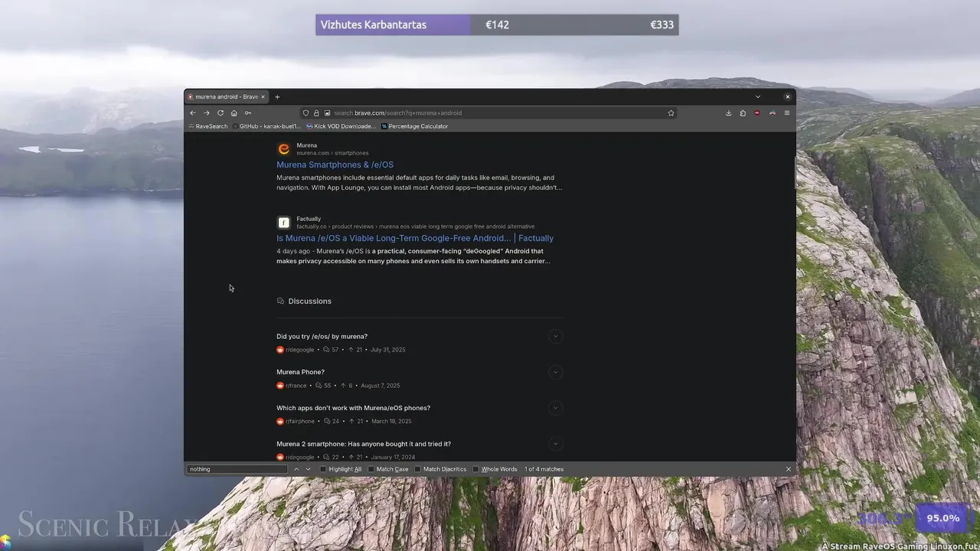Expand 'Murena 2 smartphone' discussion chevron
The image size is (980, 551).
(x=556, y=444)
